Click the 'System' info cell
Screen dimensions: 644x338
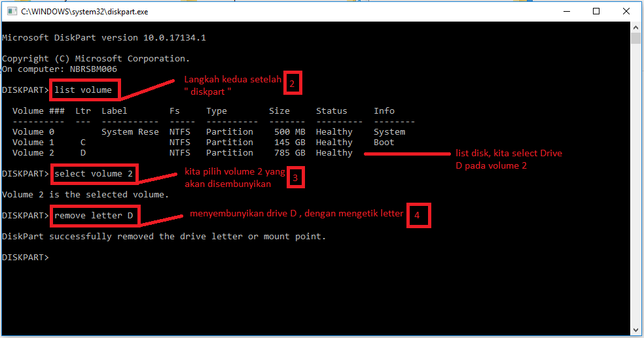[x=389, y=131]
